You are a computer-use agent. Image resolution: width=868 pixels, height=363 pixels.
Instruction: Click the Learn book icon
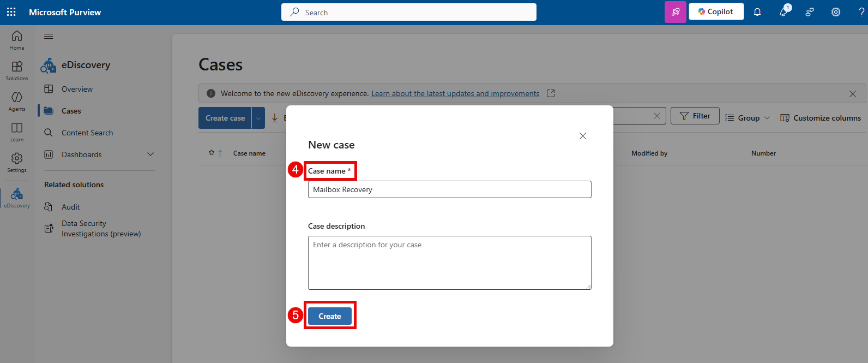pyautogui.click(x=17, y=131)
